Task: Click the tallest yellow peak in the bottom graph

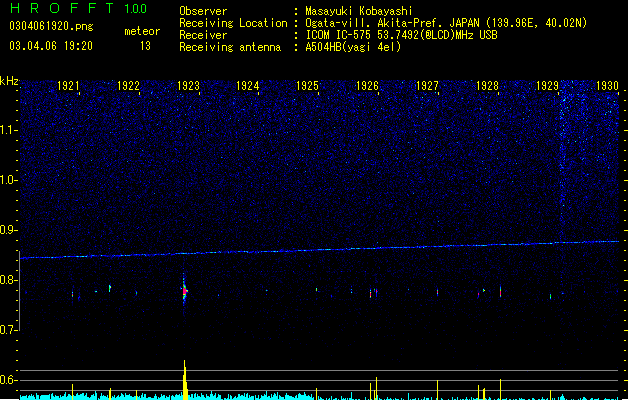Action: pos(185,380)
